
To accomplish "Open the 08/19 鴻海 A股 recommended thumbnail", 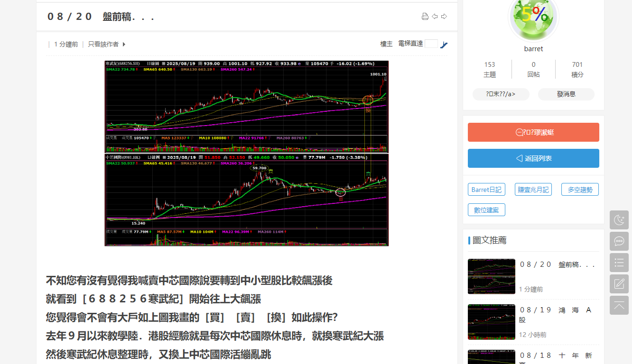I will tap(491, 322).
